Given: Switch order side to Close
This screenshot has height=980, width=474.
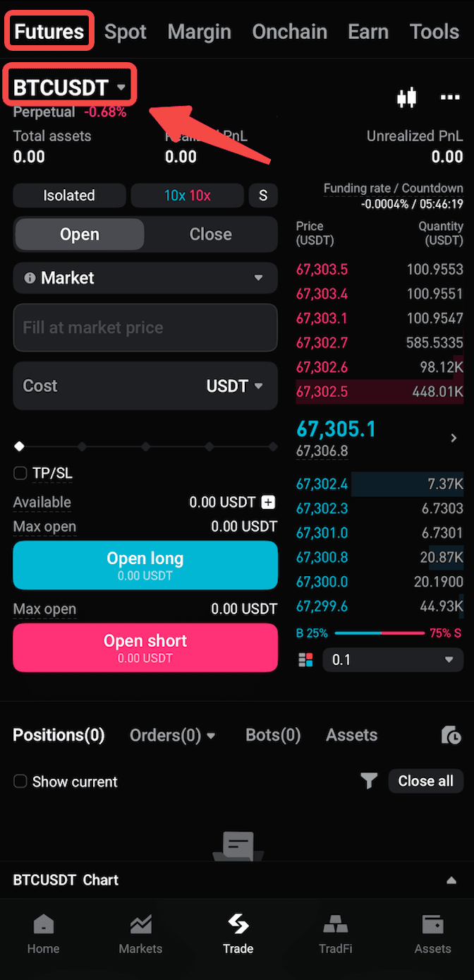Looking at the screenshot, I should (x=209, y=234).
